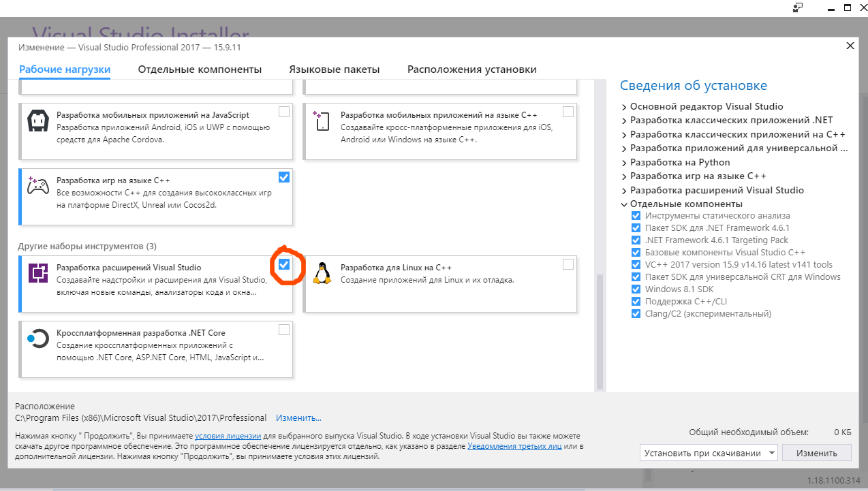Uncheck 'Clang/C2 (экспериментальный)' component

[636, 313]
